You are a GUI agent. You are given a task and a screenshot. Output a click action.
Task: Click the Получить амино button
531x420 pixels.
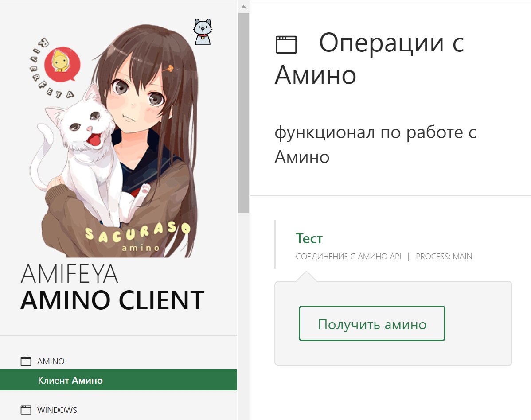[x=372, y=323]
